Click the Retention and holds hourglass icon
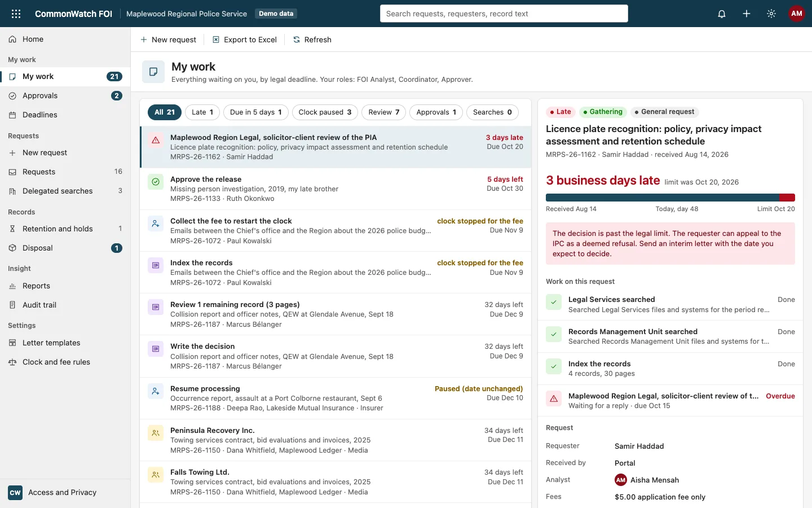Viewport: 812px width, 508px height. (x=12, y=229)
